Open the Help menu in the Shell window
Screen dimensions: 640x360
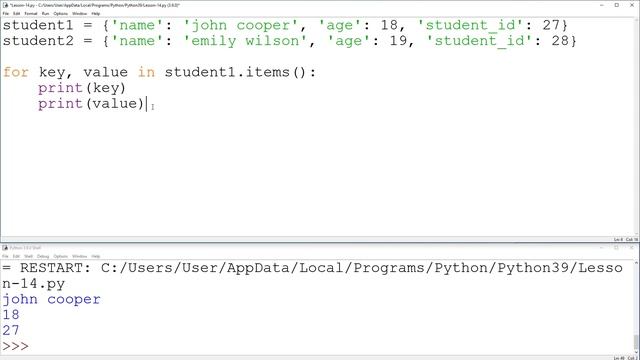(96, 256)
